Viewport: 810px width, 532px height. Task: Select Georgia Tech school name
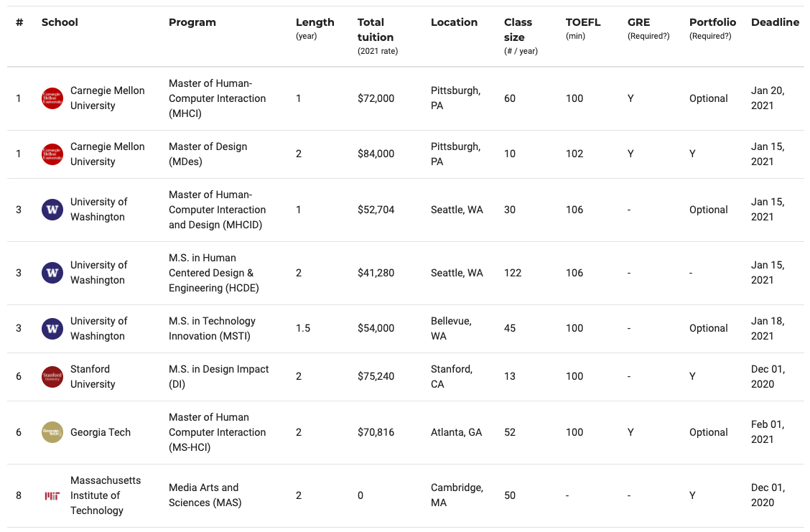click(x=101, y=432)
